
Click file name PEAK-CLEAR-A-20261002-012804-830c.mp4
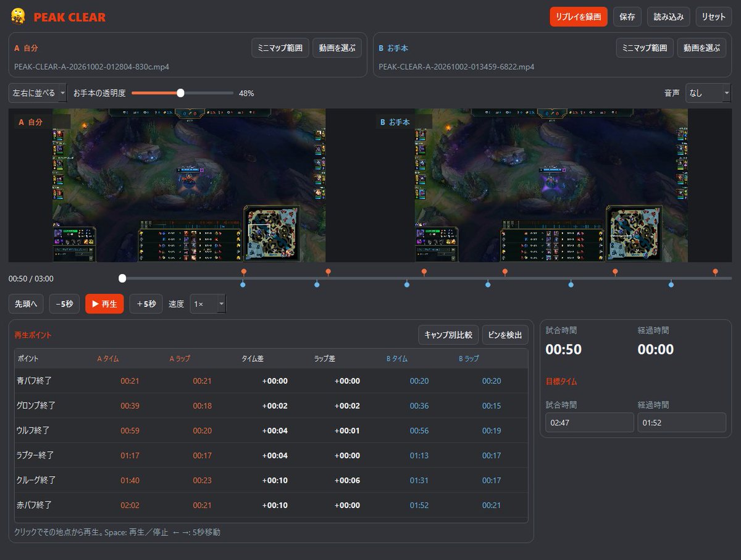[x=92, y=67]
